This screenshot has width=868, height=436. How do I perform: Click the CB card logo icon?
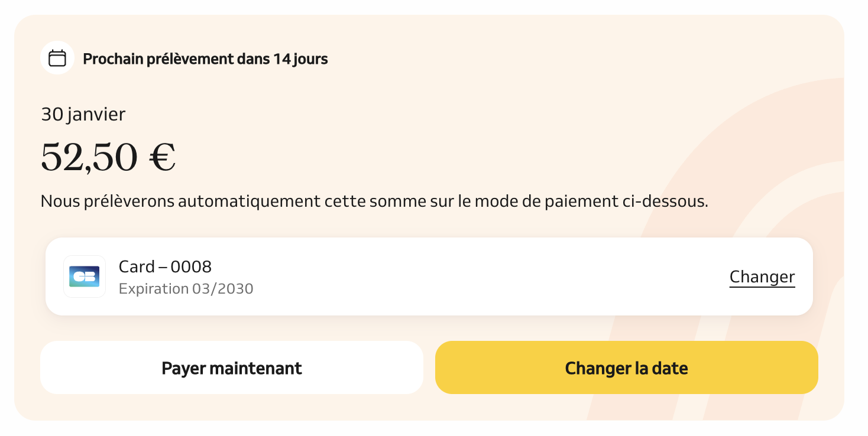(84, 276)
